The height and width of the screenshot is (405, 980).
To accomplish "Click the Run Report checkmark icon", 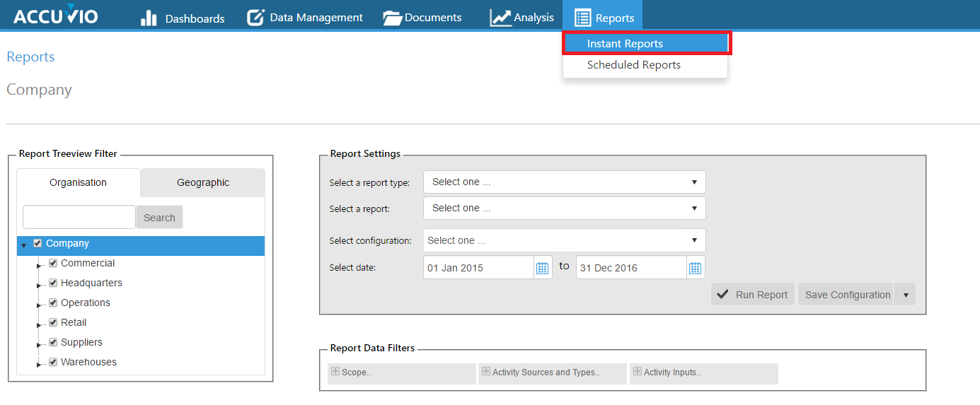I will pyautogui.click(x=723, y=295).
